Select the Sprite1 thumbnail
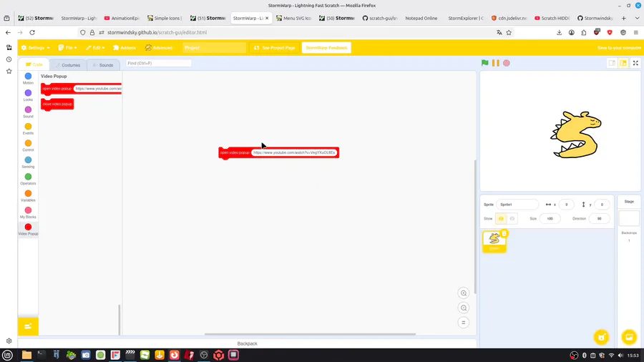The height and width of the screenshot is (362, 644). (x=494, y=241)
